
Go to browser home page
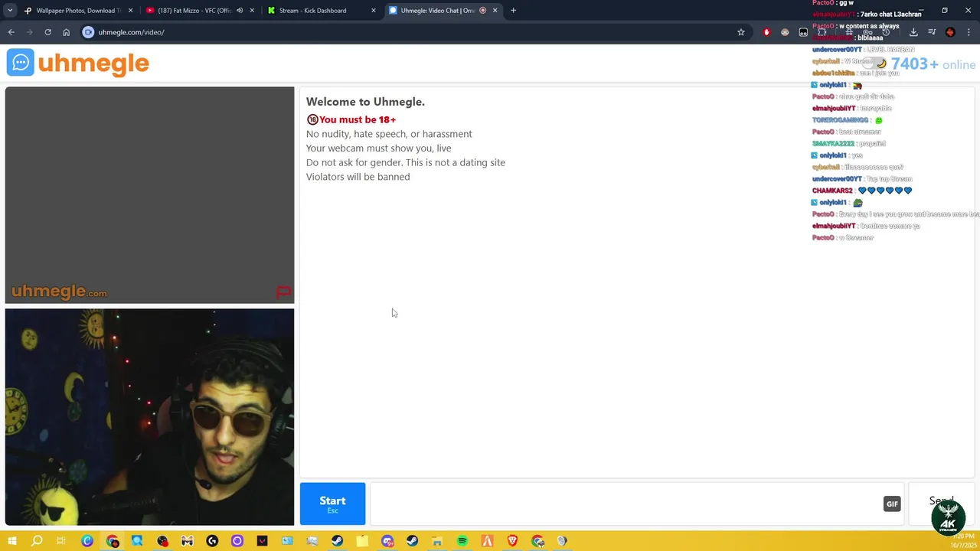(x=66, y=32)
